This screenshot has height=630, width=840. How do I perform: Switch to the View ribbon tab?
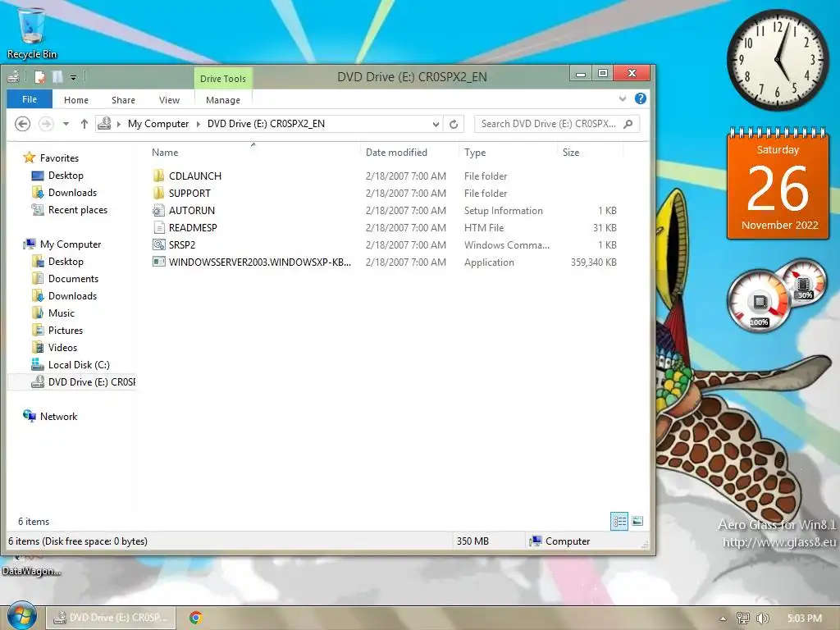(x=169, y=100)
